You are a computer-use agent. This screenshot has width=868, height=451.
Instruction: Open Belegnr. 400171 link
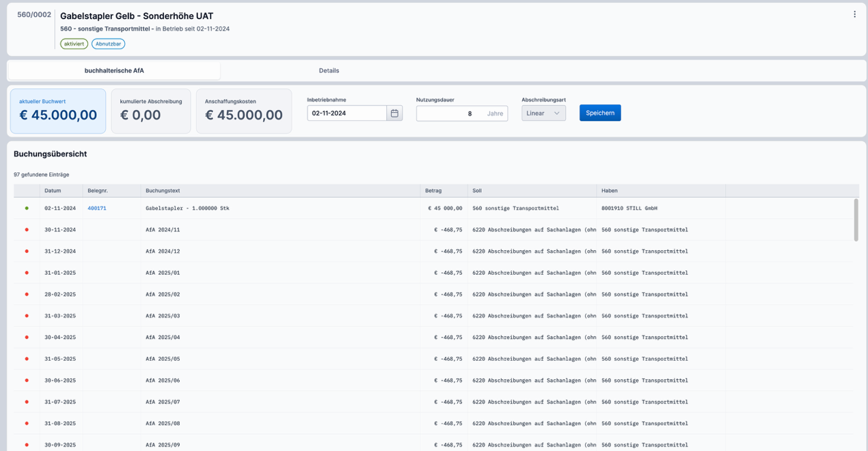tap(97, 208)
